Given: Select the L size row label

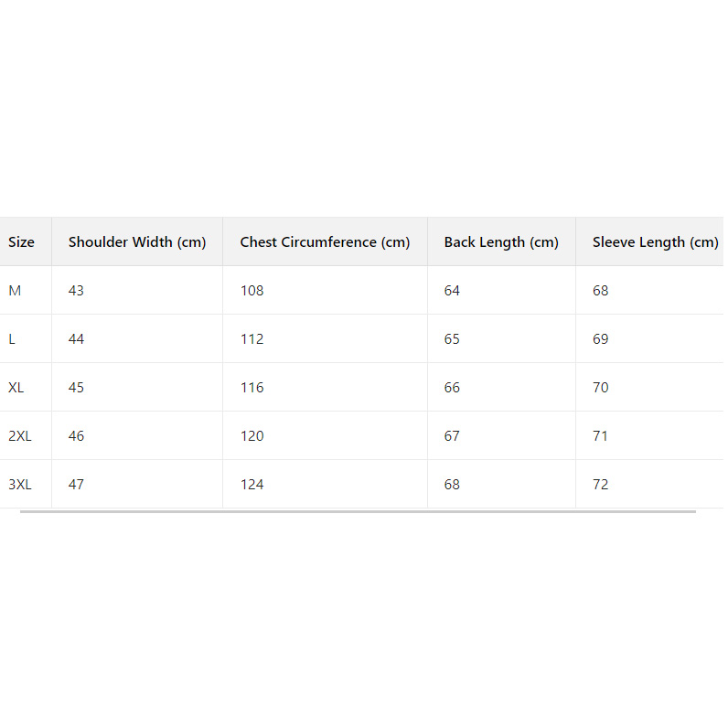Looking at the screenshot, I should [12, 339].
